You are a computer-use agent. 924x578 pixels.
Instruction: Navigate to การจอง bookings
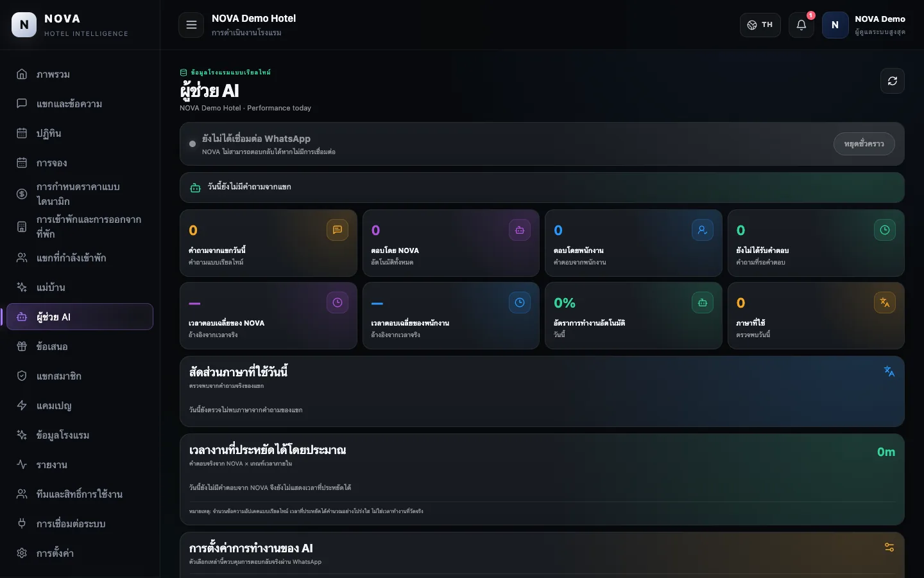[80, 163]
